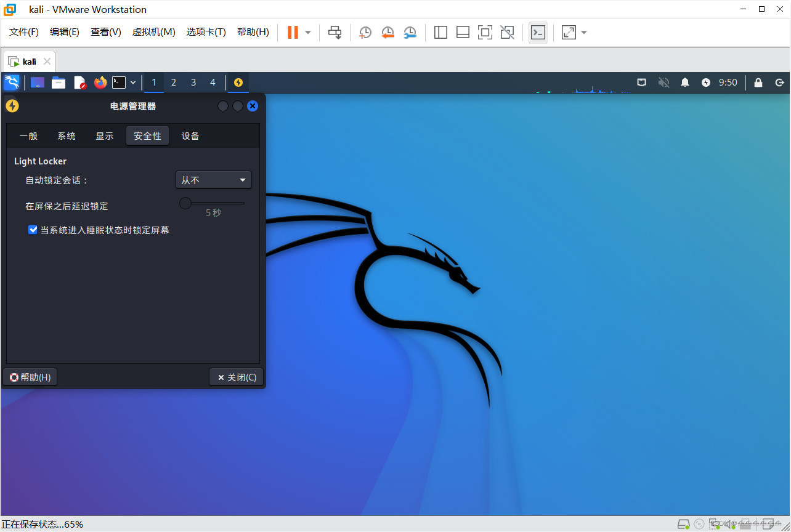Click the power manager tray icon

(x=706, y=82)
